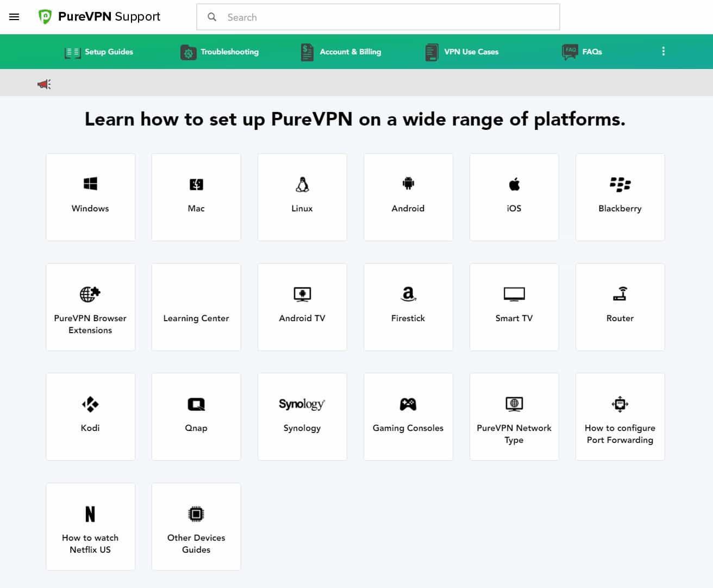Click the Other Devices chip icon
713x588 pixels.
196,514
